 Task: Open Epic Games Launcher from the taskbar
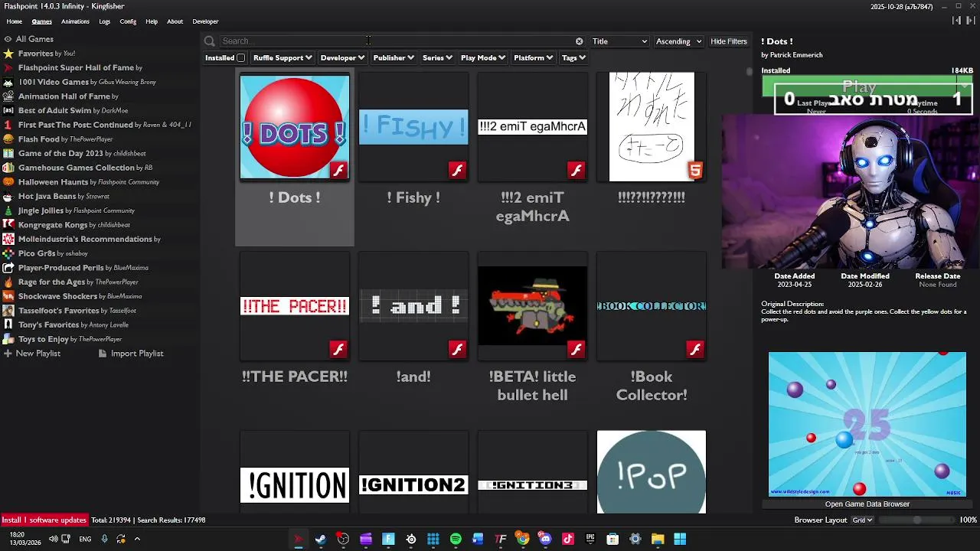590,540
